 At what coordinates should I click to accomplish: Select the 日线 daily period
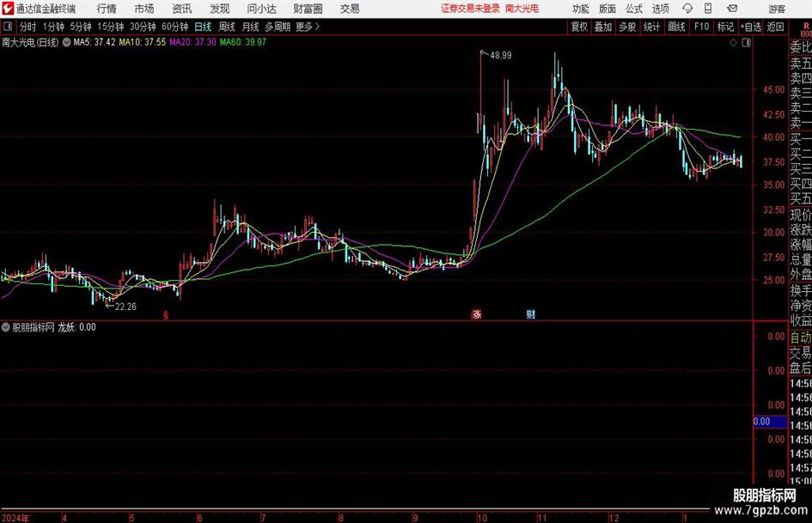tap(203, 27)
